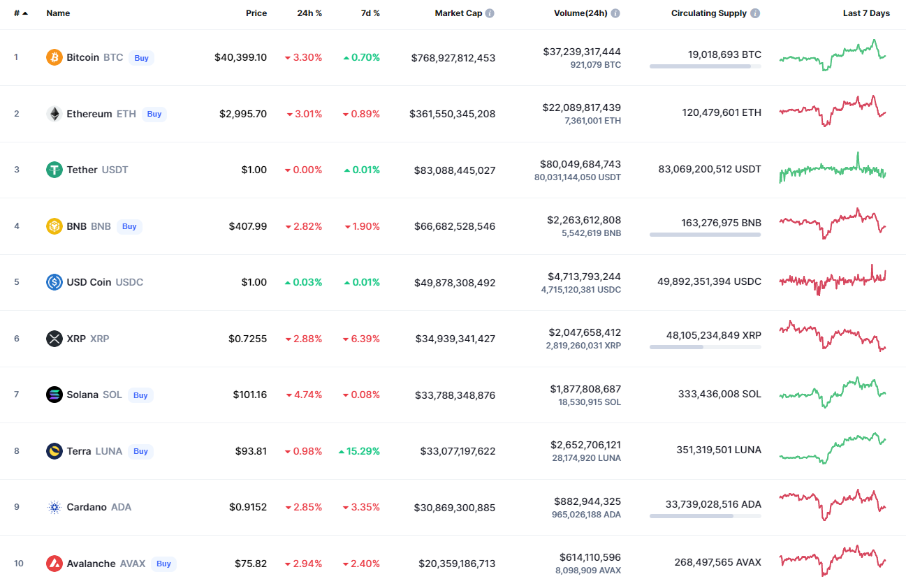
Task: Sort by the Price column header
Action: 256,13
